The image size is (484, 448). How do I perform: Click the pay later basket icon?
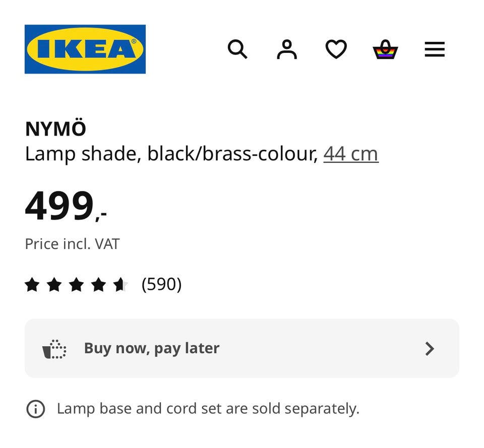(x=54, y=349)
